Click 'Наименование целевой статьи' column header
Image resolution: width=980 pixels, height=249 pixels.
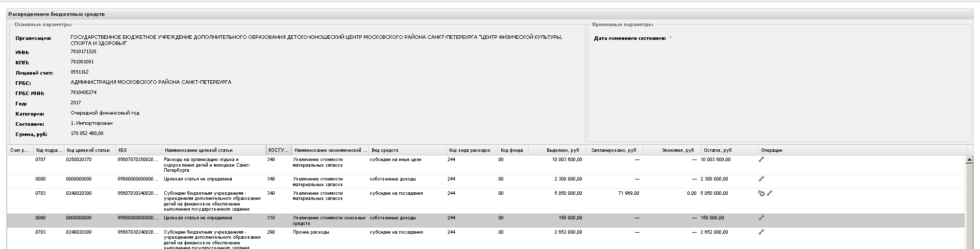point(213,150)
